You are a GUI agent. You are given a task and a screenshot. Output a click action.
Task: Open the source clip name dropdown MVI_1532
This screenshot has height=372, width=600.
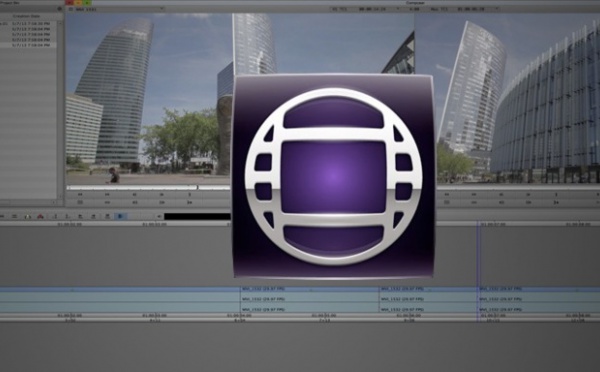116,9
